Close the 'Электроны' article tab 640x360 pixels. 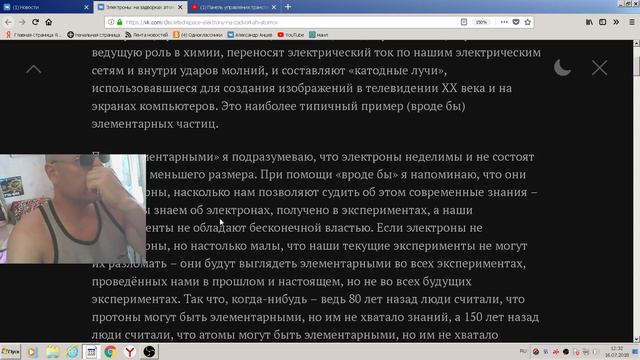(180, 7)
